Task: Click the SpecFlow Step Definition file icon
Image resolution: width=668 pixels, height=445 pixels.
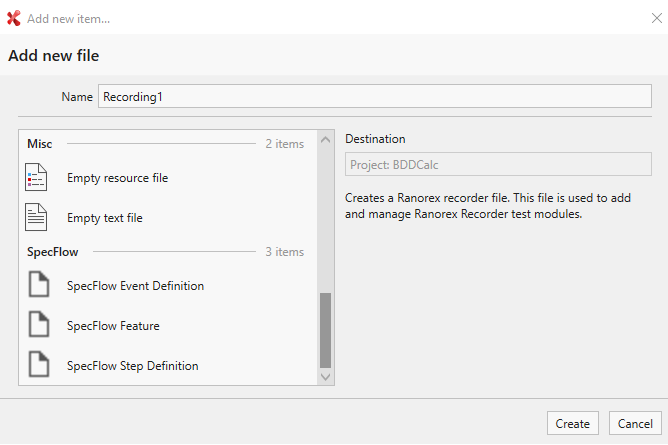Action: pyautogui.click(x=39, y=364)
